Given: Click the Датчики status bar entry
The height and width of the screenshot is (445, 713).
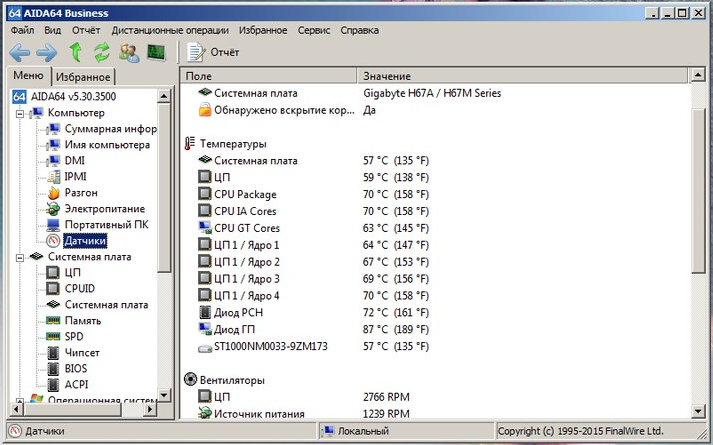Looking at the screenshot, I should [x=161, y=431].
